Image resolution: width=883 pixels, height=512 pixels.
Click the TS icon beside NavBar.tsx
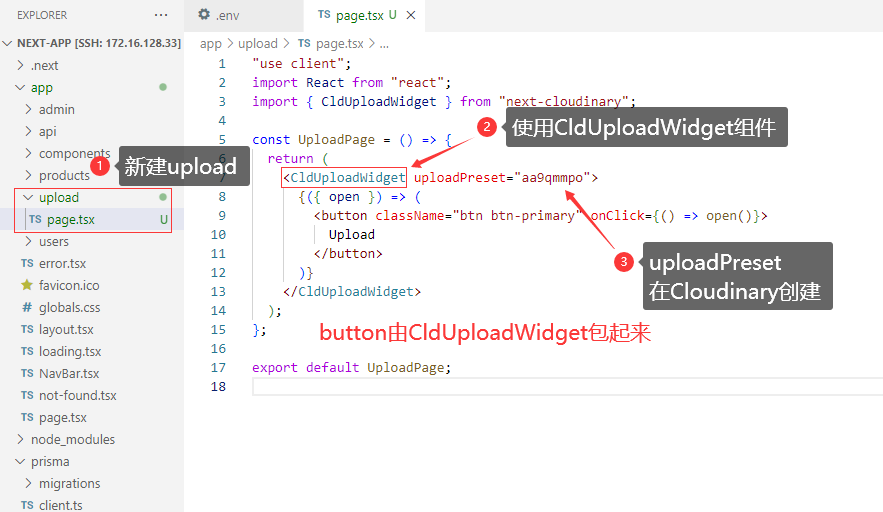(27, 373)
